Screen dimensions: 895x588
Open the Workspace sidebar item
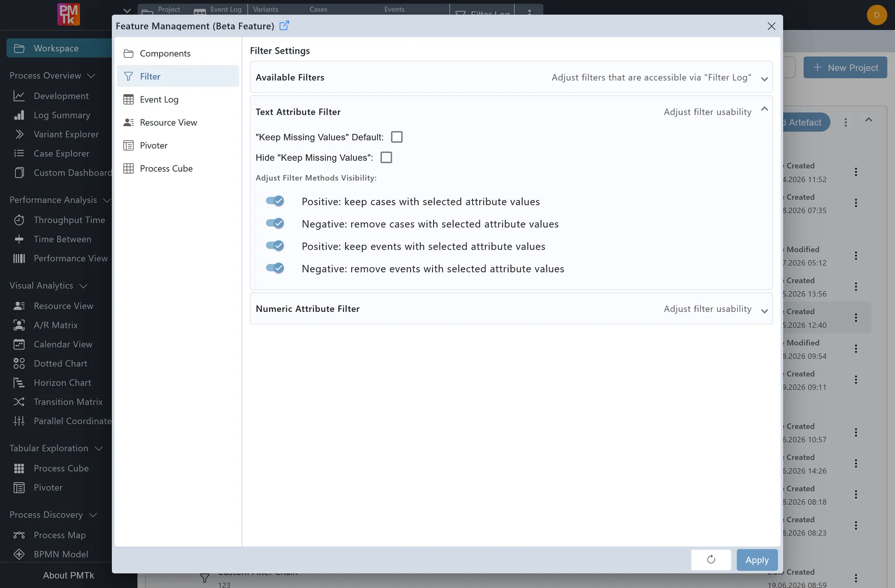point(59,48)
